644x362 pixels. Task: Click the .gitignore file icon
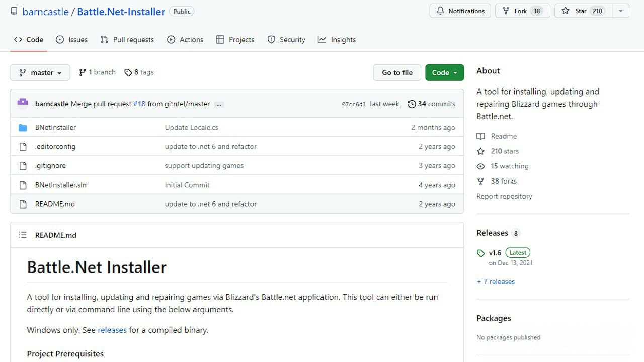(23, 166)
